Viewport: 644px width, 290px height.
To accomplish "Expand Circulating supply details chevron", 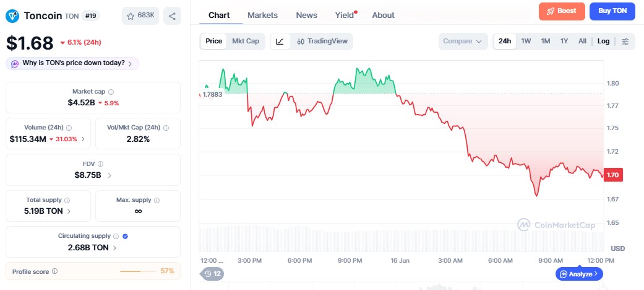I will click(x=114, y=248).
